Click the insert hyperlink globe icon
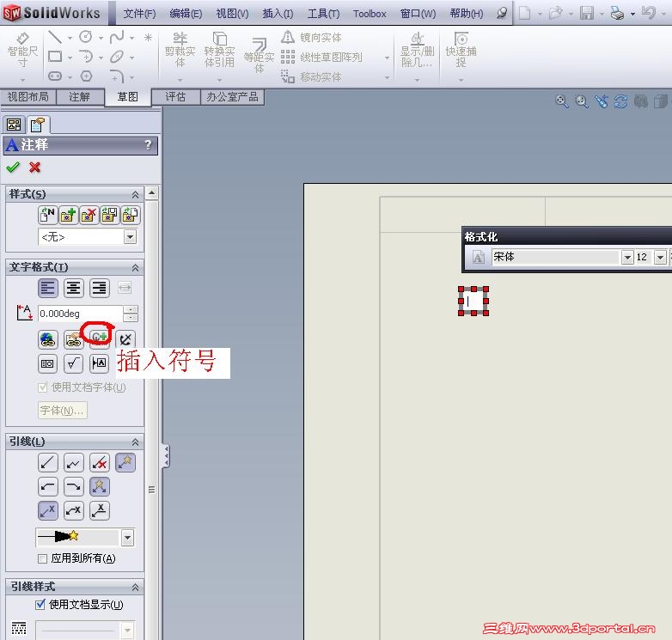The image size is (672, 640). [x=47, y=339]
